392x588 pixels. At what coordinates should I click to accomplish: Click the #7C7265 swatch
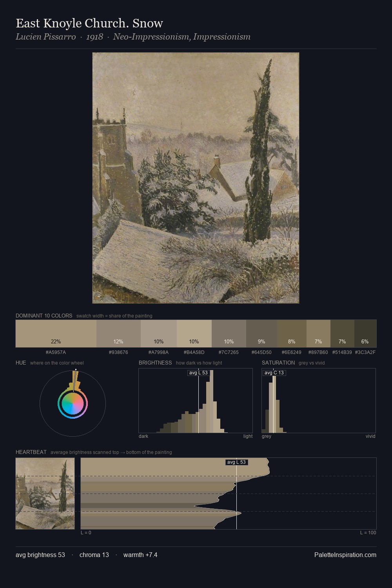[x=229, y=334]
